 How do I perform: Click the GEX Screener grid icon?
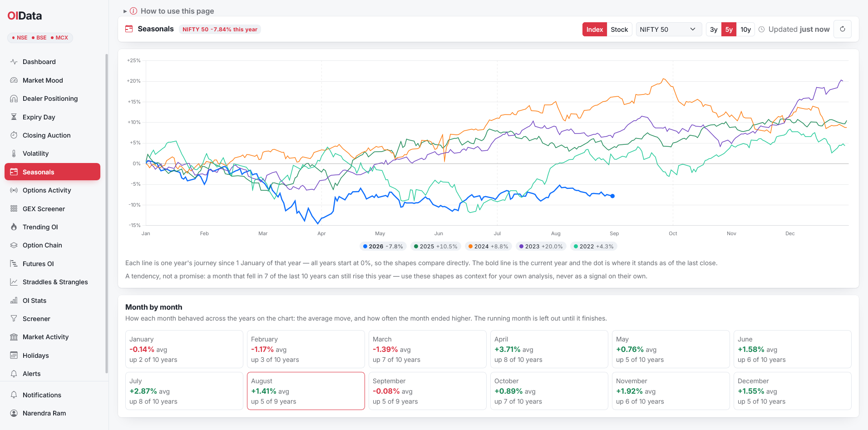pos(14,209)
